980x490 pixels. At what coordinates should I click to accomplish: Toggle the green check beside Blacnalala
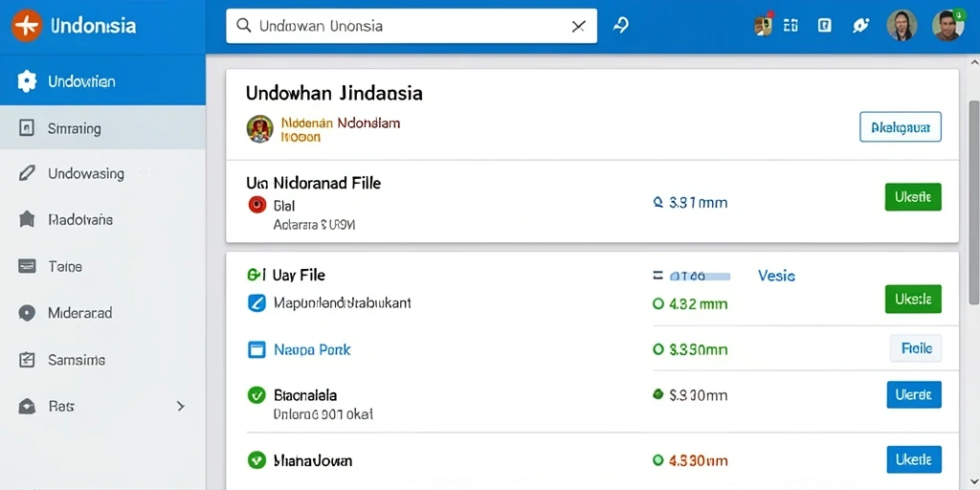pos(256,395)
